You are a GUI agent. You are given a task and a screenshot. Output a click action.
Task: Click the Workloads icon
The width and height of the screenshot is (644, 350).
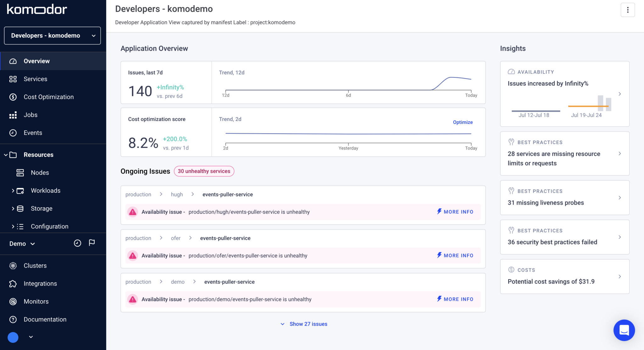pyautogui.click(x=20, y=191)
